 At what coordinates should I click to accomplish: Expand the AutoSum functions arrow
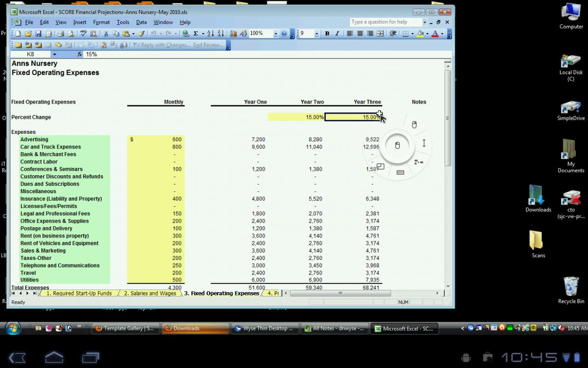203,34
